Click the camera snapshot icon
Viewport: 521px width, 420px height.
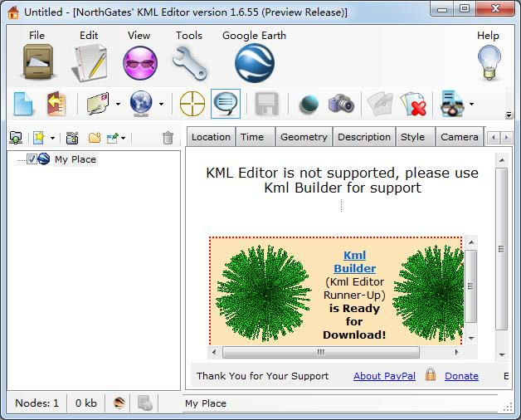[x=341, y=104]
